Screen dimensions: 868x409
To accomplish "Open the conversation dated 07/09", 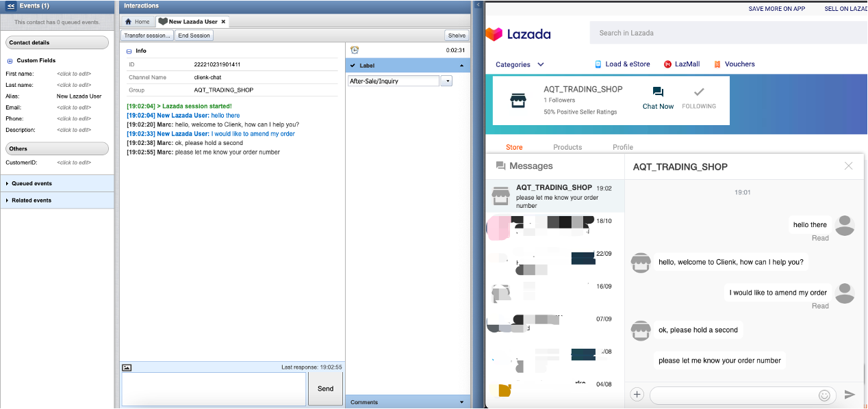I will click(x=554, y=326).
